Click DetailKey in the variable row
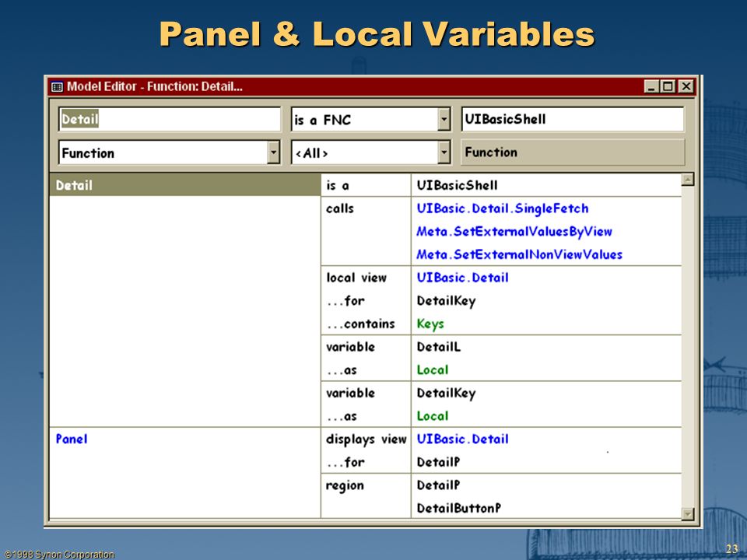Screen dimensions: 747x560 click(446, 394)
